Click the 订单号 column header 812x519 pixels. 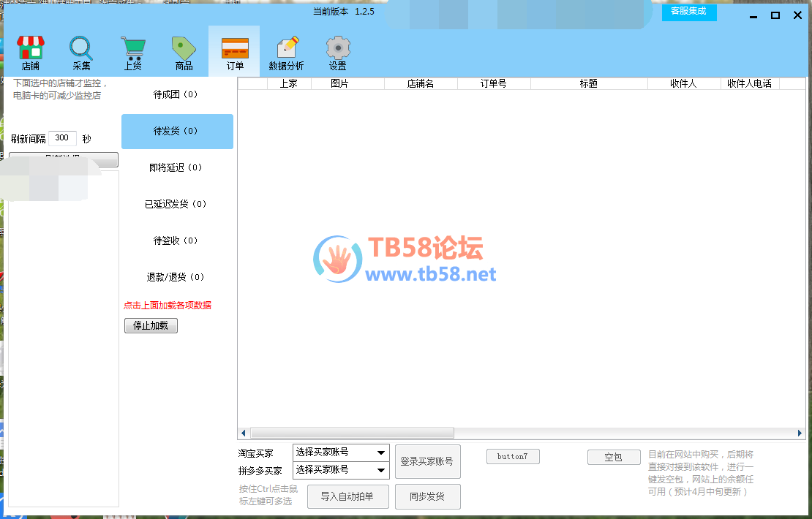(x=494, y=84)
